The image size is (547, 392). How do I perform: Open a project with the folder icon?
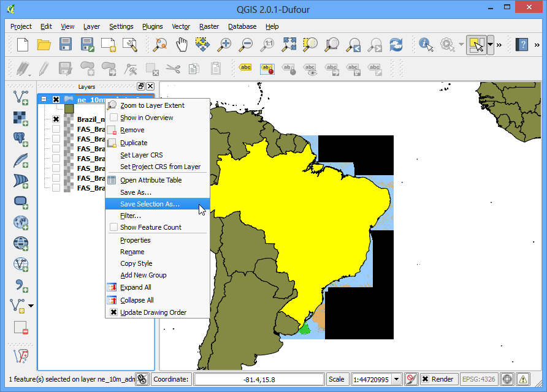click(x=44, y=45)
